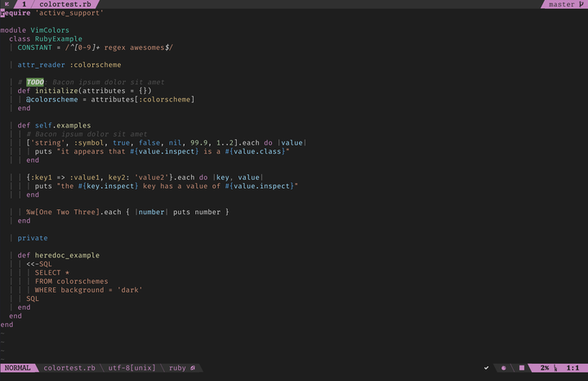The height and width of the screenshot is (381, 588).
Task: Click the @colorscheme instance variable
Action: [x=52, y=100]
